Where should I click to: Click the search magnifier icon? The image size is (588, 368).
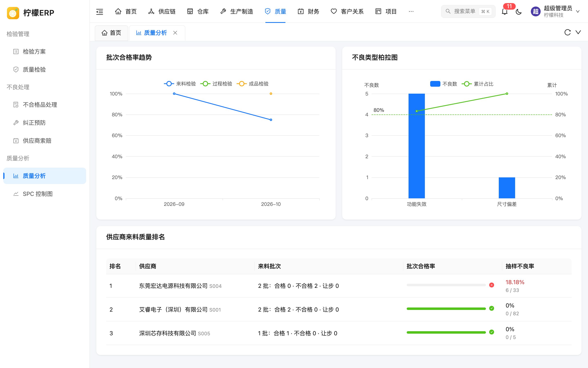pos(448,11)
